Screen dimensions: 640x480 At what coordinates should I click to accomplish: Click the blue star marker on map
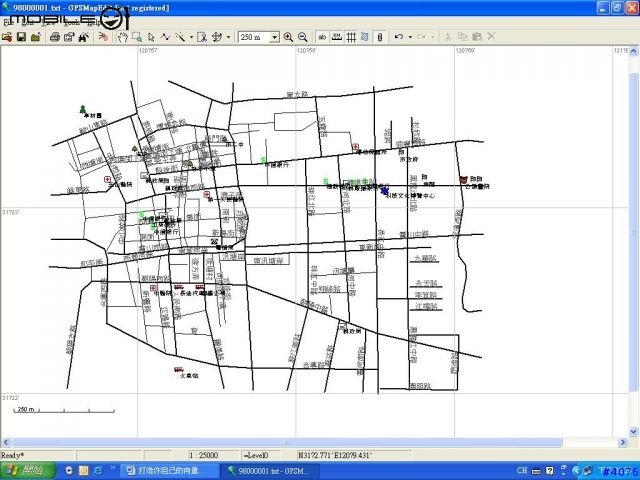click(384, 190)
